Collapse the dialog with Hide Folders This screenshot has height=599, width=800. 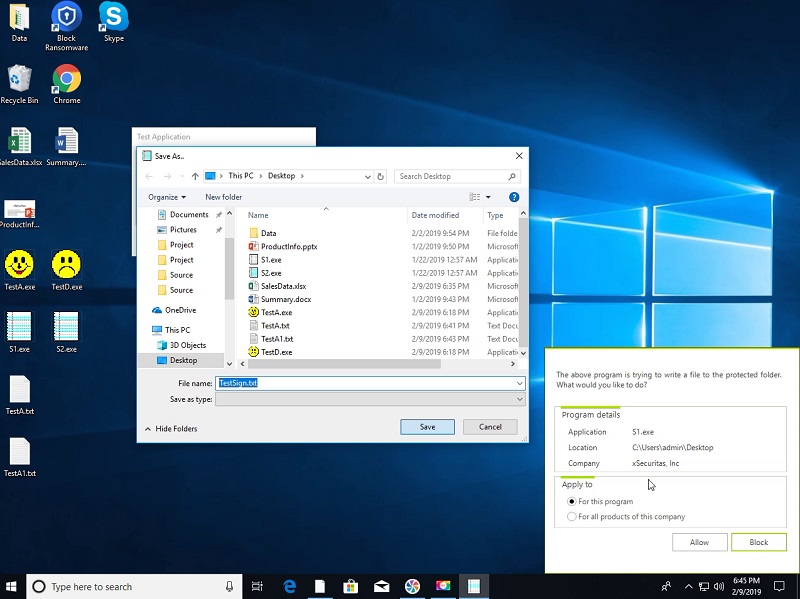[171, 429]
